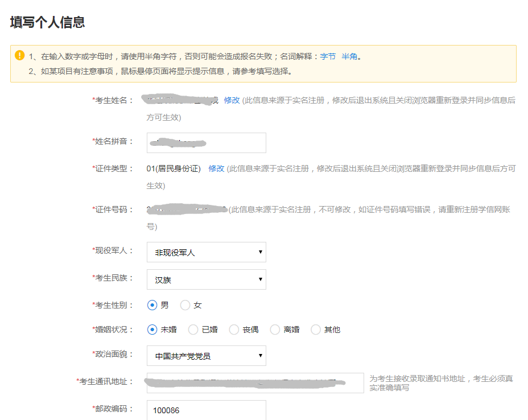This screenshot has height=420, width=528.
Task: Select the 丧偶 marital status option
Action: 234,330
